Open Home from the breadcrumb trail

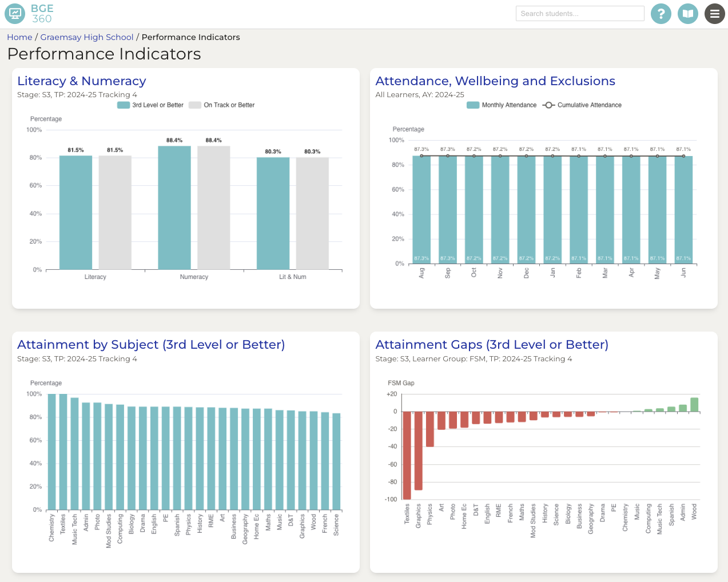(x=19, y=37)
